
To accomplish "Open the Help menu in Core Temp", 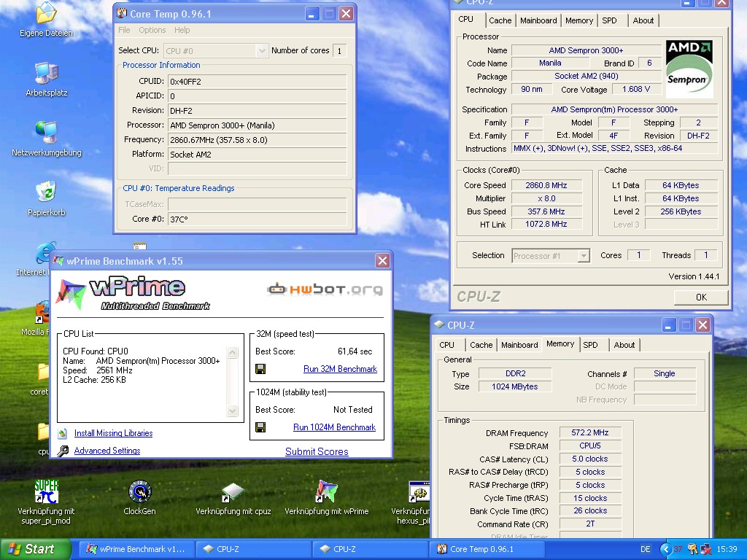I will pyautogui.click(x=182, y=30).
